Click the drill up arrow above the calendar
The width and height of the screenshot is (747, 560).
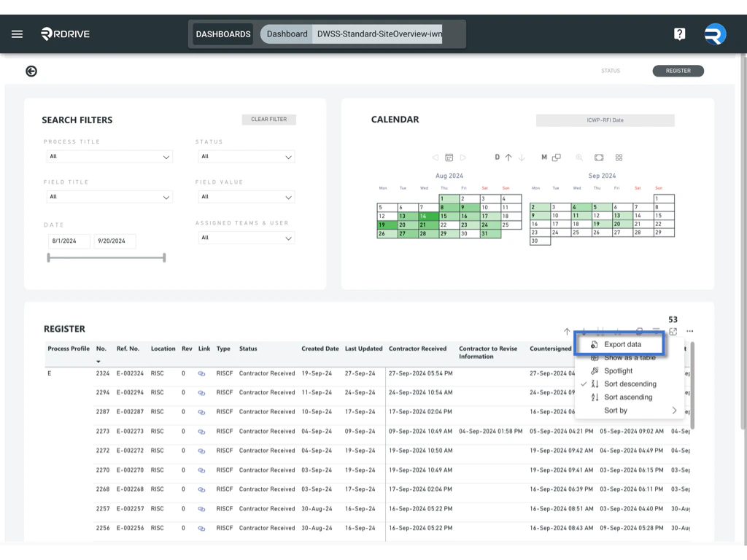(508, 157)
